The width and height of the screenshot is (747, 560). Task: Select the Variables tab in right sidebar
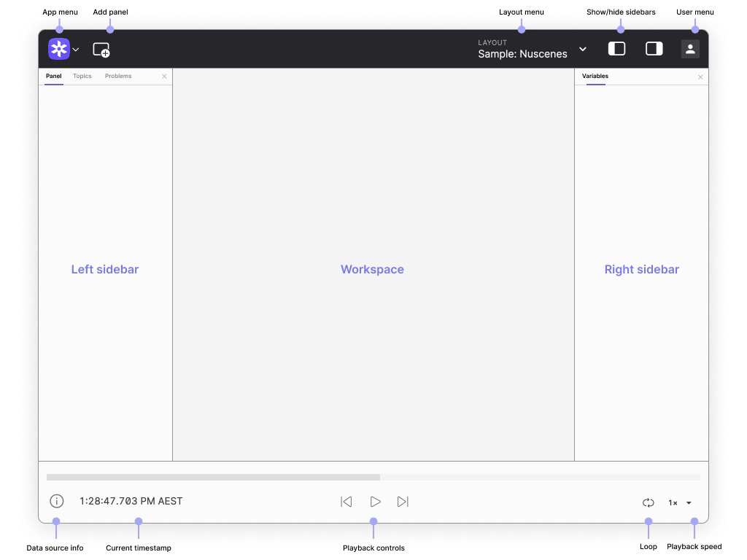pyautogui.click(x=595, y=76)
